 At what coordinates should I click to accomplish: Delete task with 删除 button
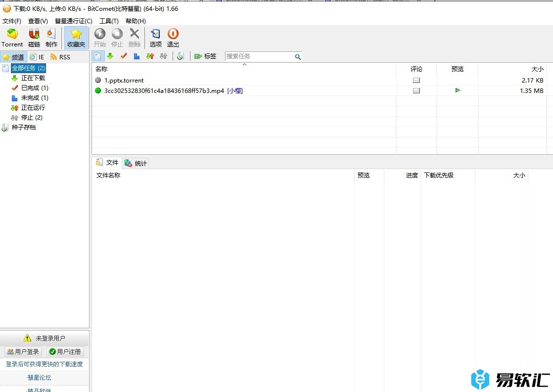pyautogui.click(x=135, y=38)
